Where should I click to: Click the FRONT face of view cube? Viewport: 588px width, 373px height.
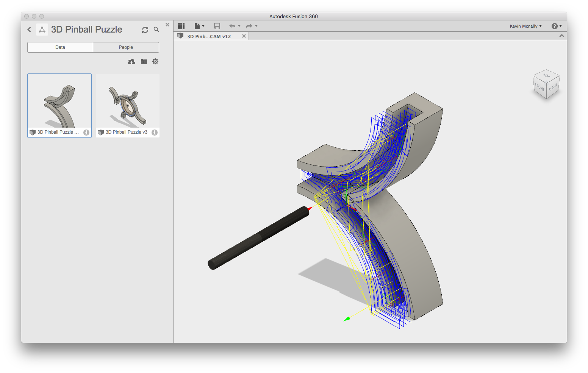pyautogui.click(x=540, y=87)
